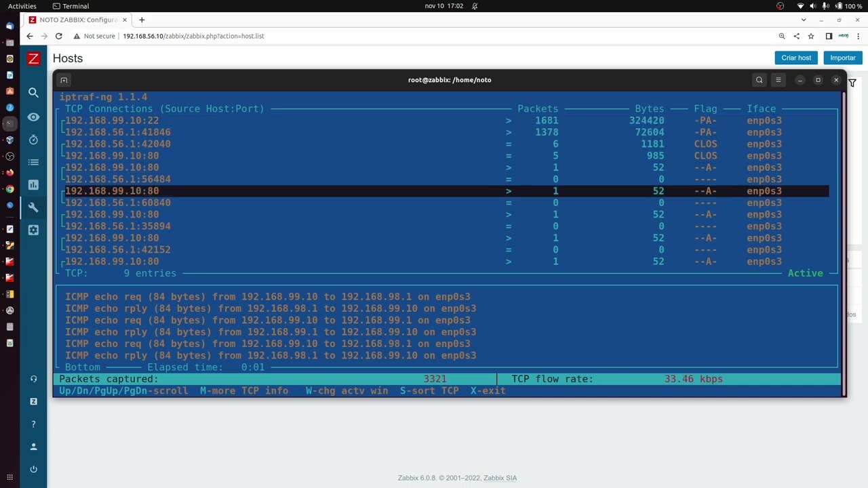Show applications grid in dock
The image size is (868, 488).
pos(9,478)
